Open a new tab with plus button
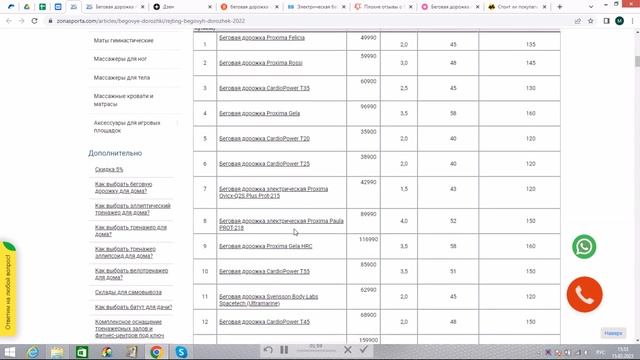This screenshot has height=360, width=640. pyautogui.click(x=560, y=7)
